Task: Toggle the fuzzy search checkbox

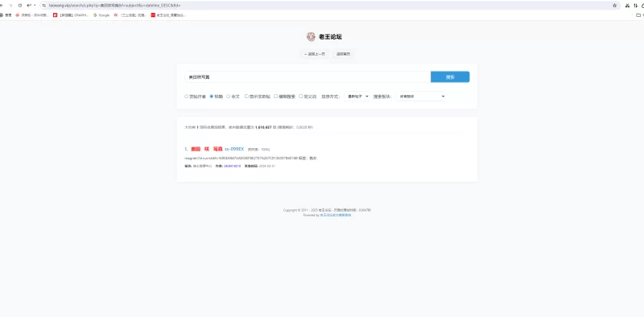Action: click(x=276, y=97)
